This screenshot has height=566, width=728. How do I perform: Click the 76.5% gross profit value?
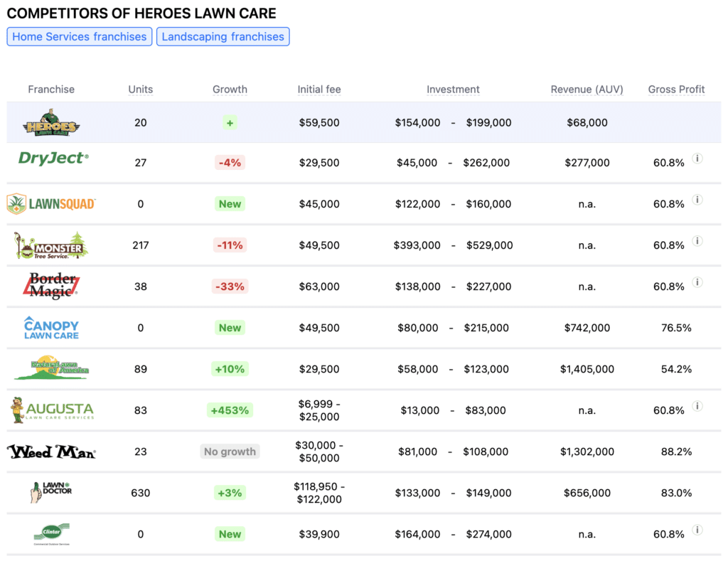click(677, 328)
